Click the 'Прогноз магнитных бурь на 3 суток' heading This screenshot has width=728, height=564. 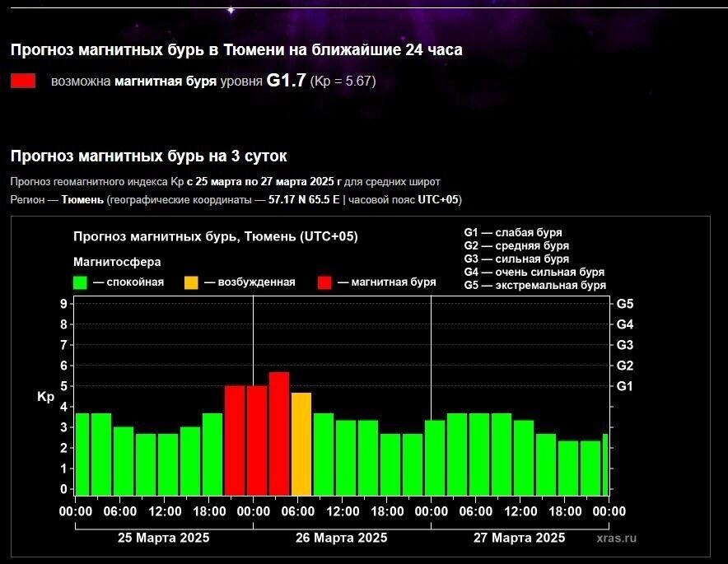(x=148, y=156)
